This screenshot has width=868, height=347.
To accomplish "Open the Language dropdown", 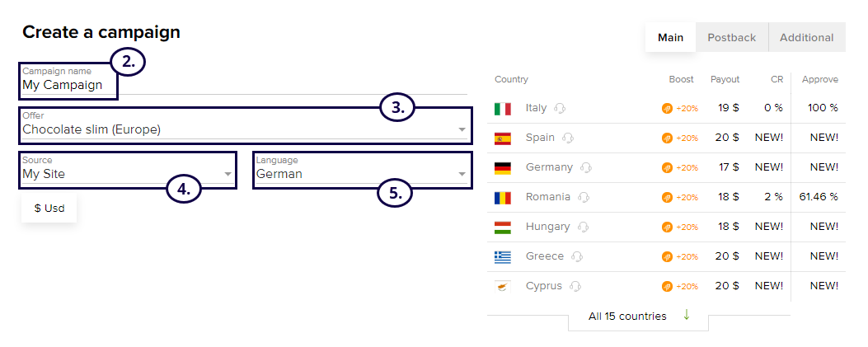I will 462,174.
